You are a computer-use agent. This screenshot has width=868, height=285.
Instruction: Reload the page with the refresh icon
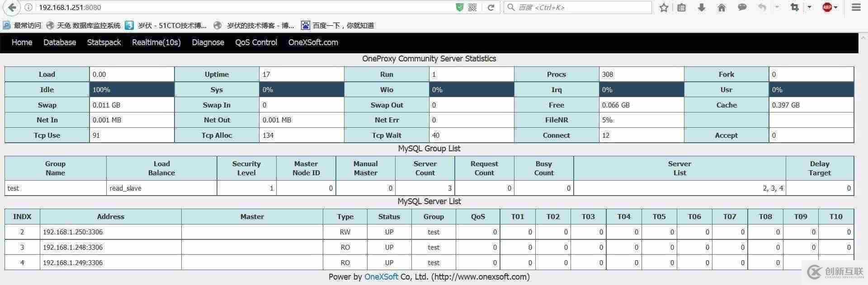point(491,7)
